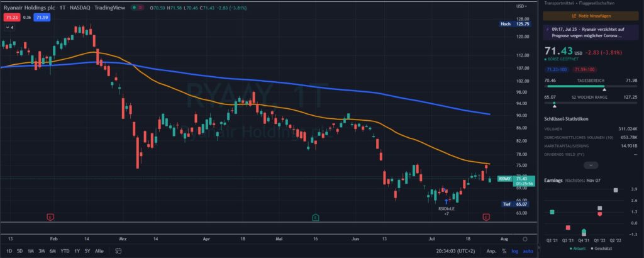
Task: Expand the collapsed indicators legend '4'
Action: tap(9, 27)
